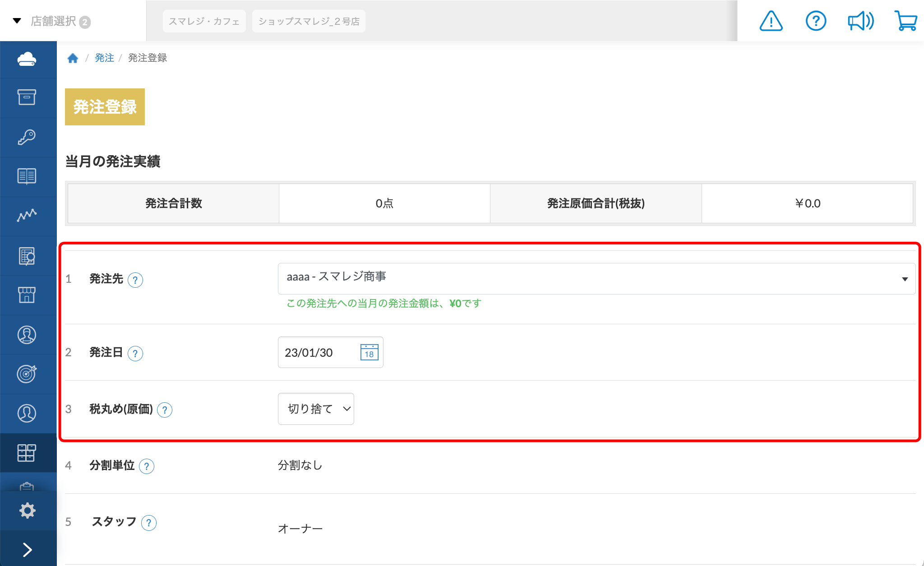Open the key icon in sidebar

coord(27,137)
